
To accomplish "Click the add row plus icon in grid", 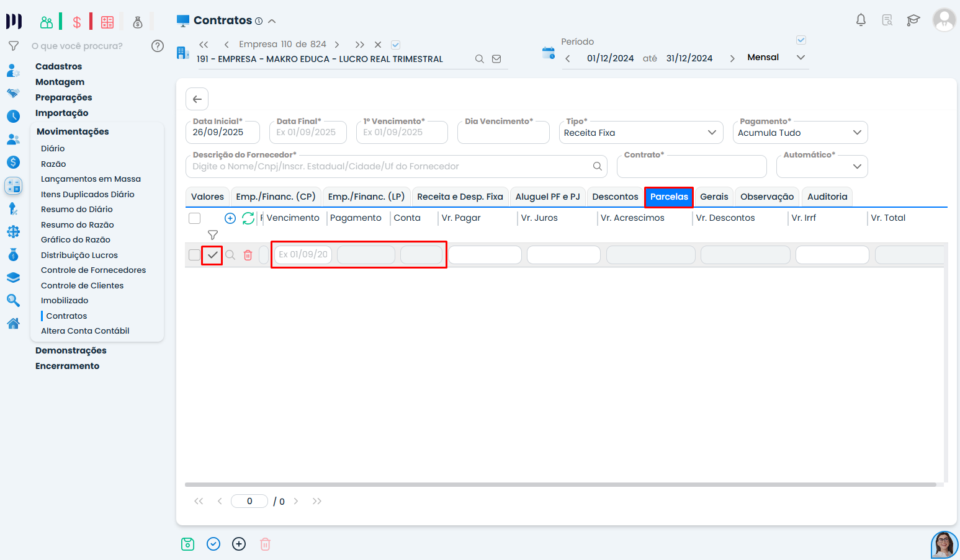I will click(230, 218).
